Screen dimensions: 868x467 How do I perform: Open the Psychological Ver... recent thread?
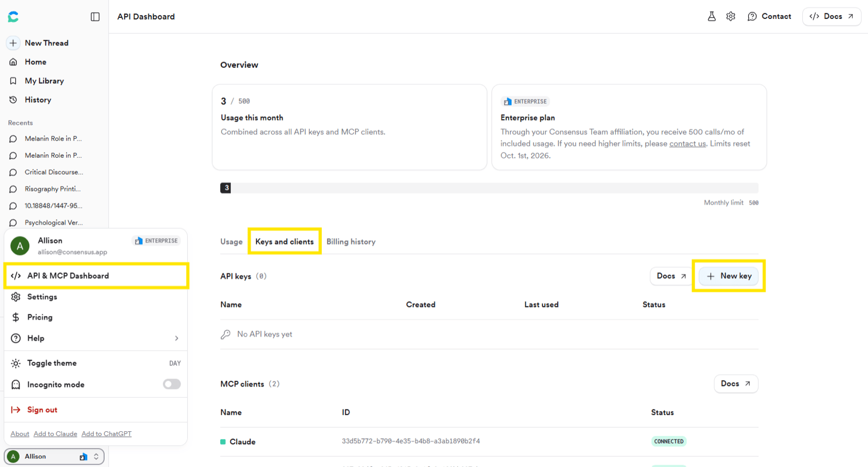coord(54,223)
